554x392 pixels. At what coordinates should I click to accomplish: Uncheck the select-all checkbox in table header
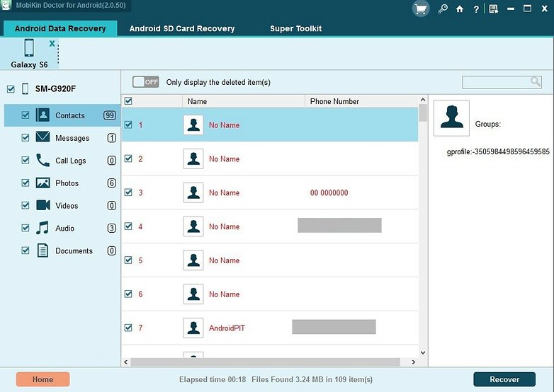pyautogui.click(x=128, y=101)
